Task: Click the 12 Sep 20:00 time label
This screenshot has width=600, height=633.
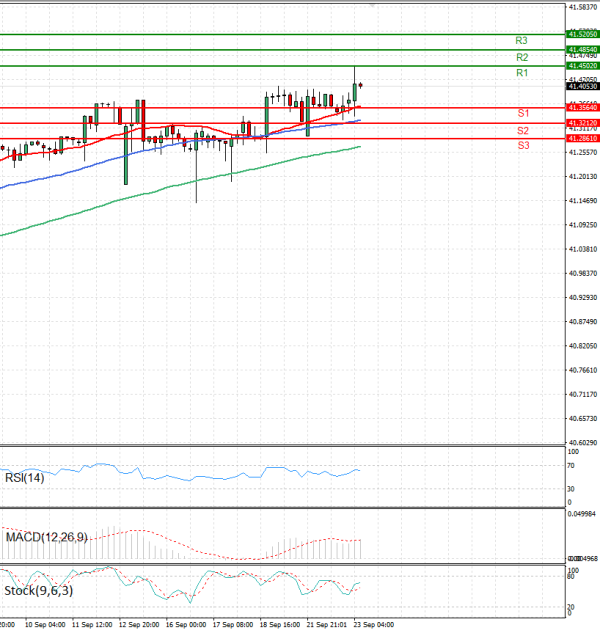Action: click(139, 625)
